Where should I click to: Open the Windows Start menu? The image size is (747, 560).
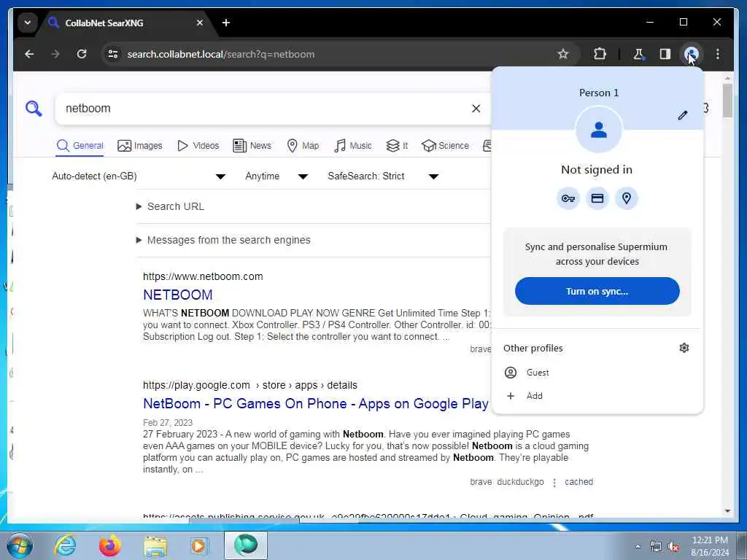pos(20,545)
